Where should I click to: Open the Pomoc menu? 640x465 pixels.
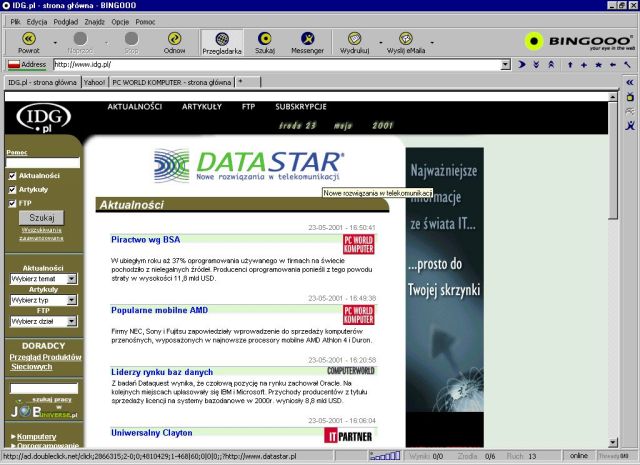click(145, 22)
